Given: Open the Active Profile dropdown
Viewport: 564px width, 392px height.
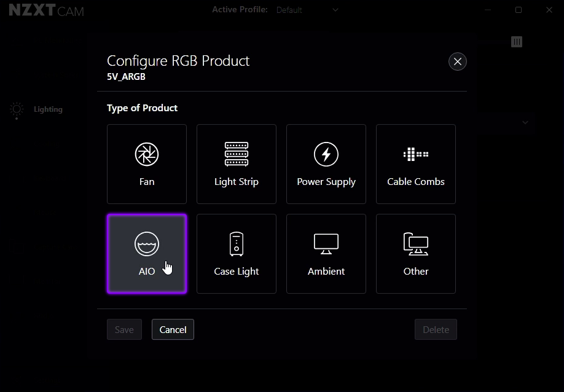Looking at the screenshot, I should click(x=335, y=10).
